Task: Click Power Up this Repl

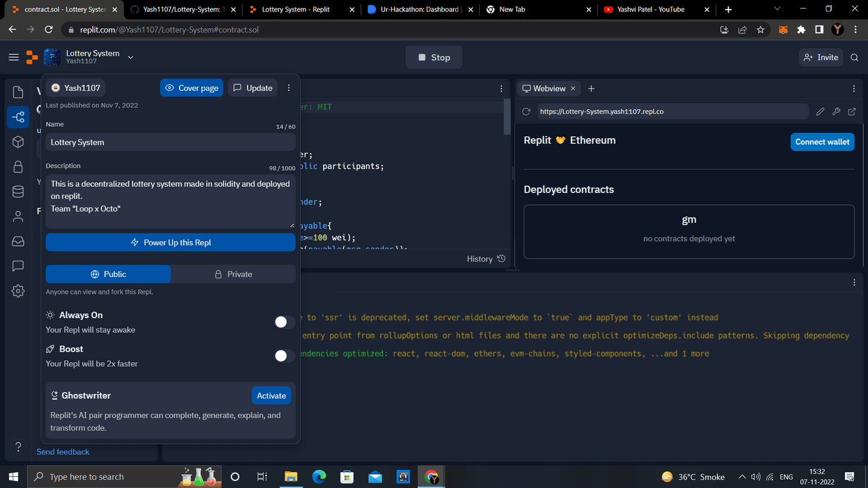Action: pyautogui.click(x=171, y=242)
